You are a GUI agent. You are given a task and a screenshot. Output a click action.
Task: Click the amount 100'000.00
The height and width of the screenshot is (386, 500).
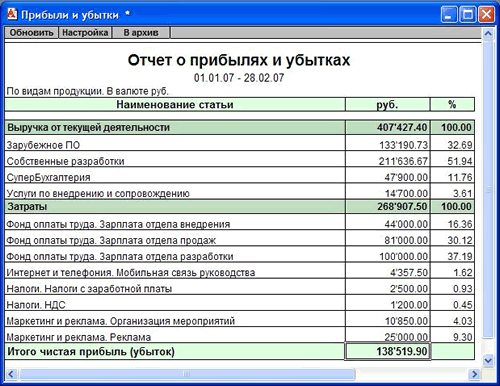404,256
